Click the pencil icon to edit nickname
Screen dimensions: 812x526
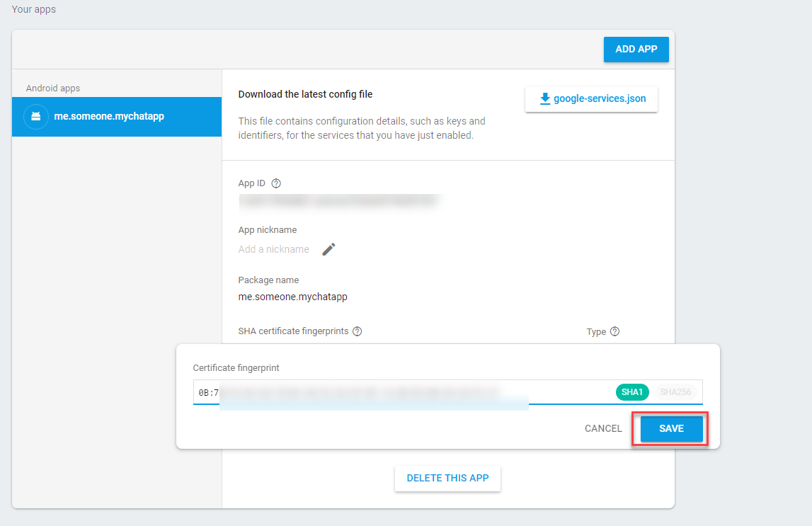(328, 249)
